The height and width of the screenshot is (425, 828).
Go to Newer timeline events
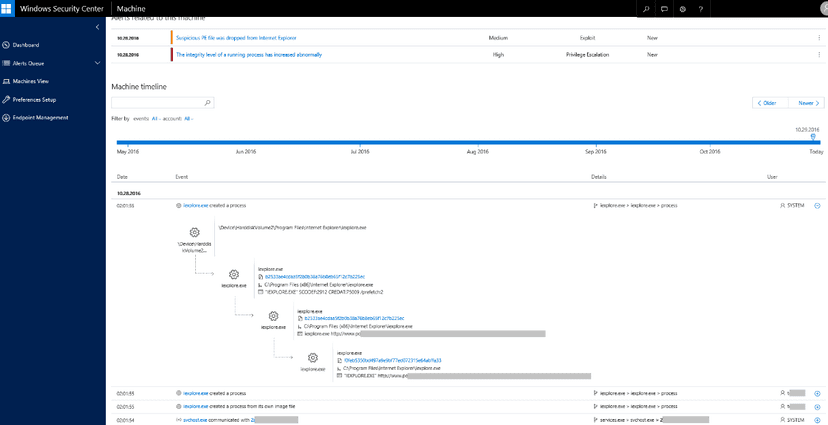tap(806, 103)
